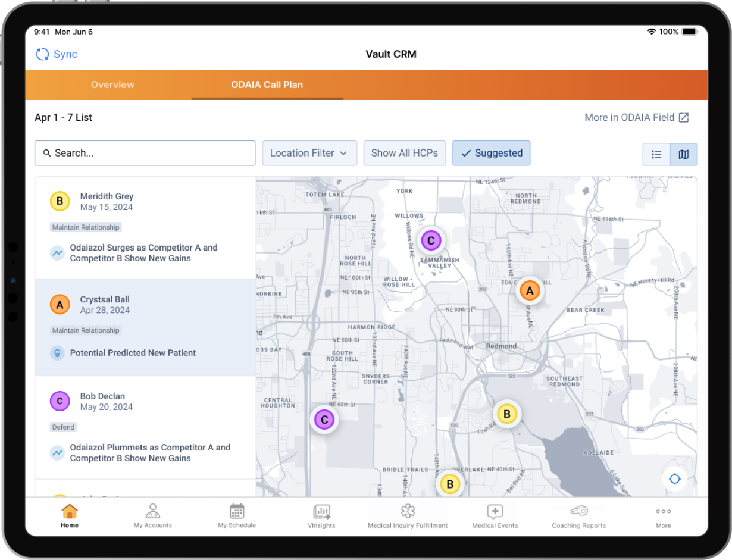732x560 pixels.
Task: Select purple C pin near Central Houghton
Action: coord(324,420)
